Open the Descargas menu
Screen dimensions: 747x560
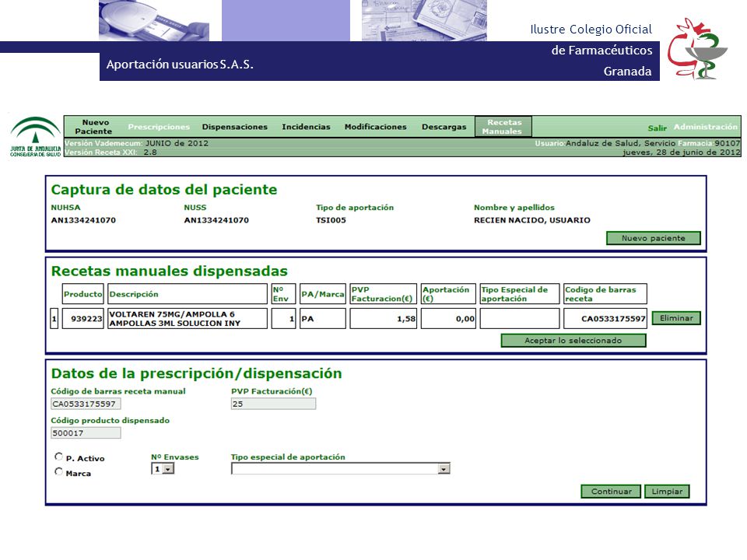pos(444,127)
